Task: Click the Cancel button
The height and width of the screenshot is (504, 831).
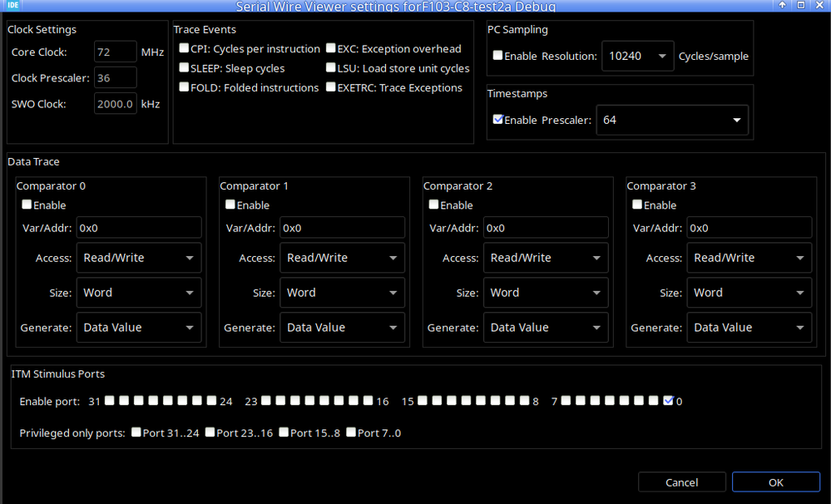Action: pyautogui.click(x=682, y=482)
